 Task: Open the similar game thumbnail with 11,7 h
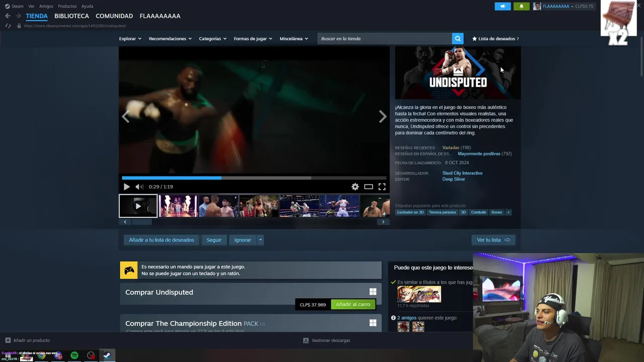tap(419, 294)
